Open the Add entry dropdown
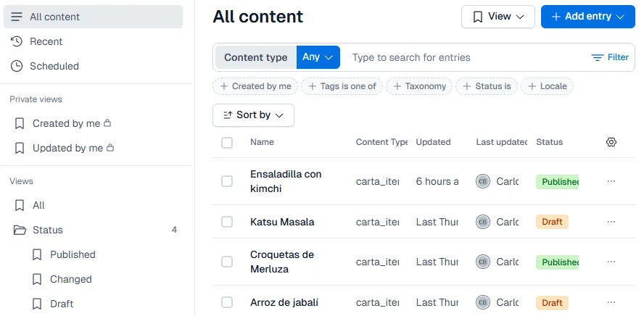This screenshot has width=644, height=316. (x=587, y=17)
